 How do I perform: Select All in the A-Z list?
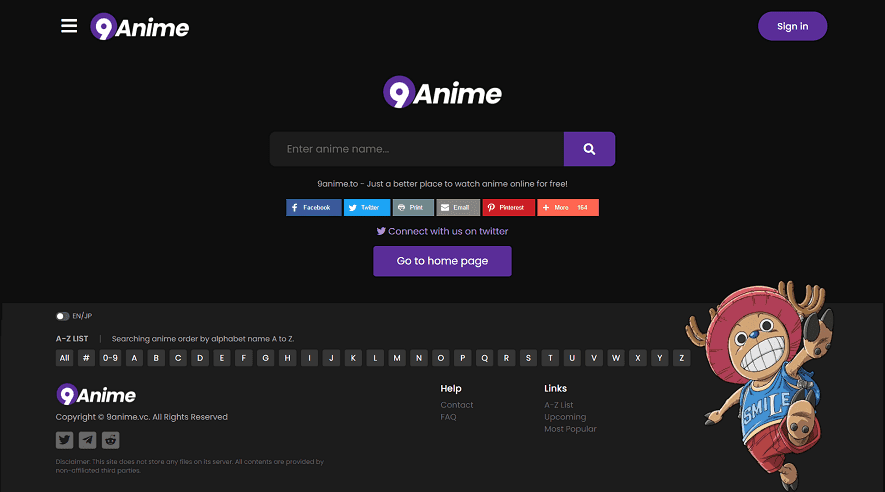[65, 358]
